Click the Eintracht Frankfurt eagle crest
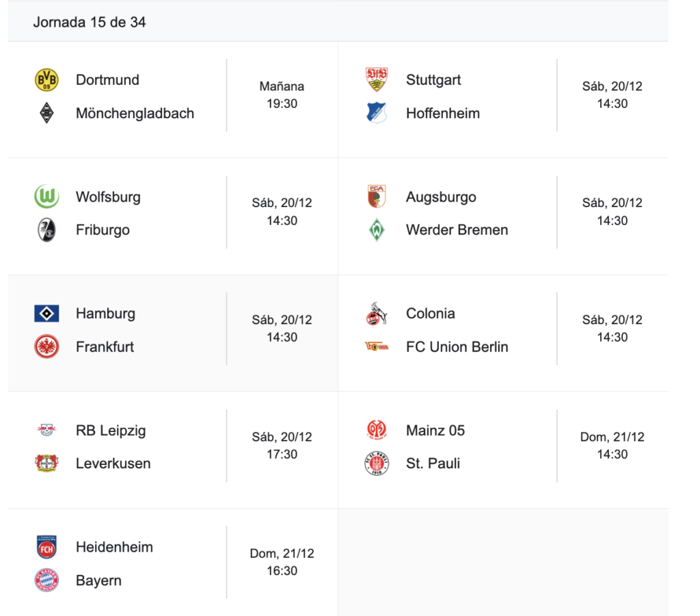This screenshot has height=616, width=700. pos(46,347)
